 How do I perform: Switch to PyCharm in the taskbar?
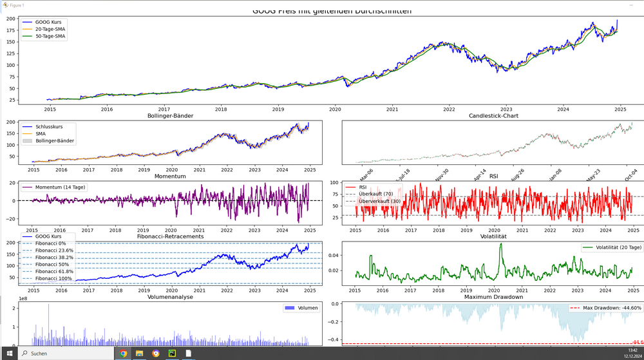(172, 353)
